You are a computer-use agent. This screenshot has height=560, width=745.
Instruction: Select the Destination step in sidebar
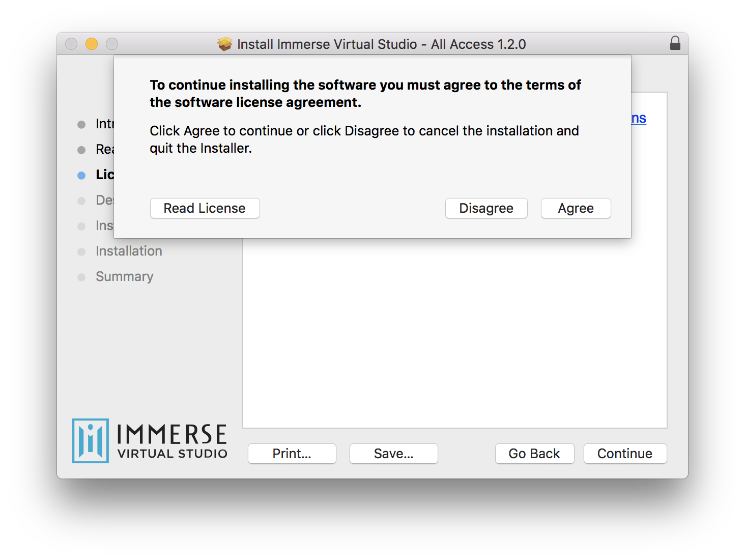tap(104, 200)
